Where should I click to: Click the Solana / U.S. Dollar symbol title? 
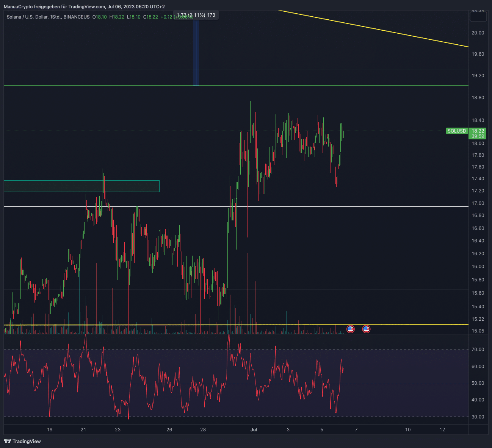tap(48, 17)
